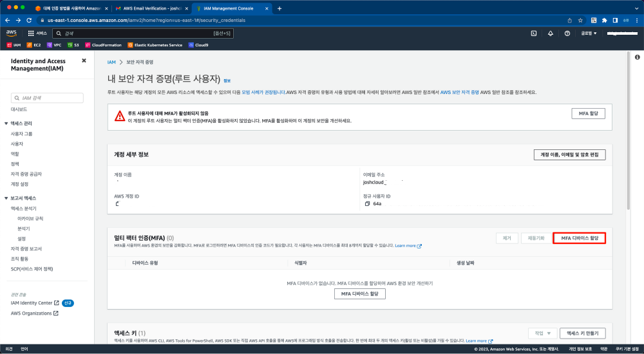Open IAM Identity Center external link
The height and width of the screenshot is (354, 644).
point(35,303)
